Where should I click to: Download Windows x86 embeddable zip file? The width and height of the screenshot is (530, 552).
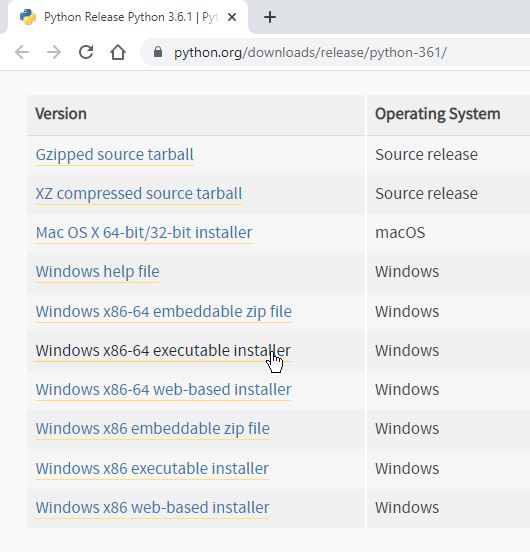(152, 429)
